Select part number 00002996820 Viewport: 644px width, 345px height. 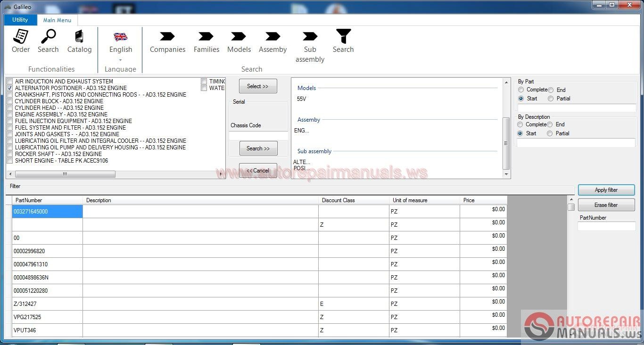click(47, 251)
